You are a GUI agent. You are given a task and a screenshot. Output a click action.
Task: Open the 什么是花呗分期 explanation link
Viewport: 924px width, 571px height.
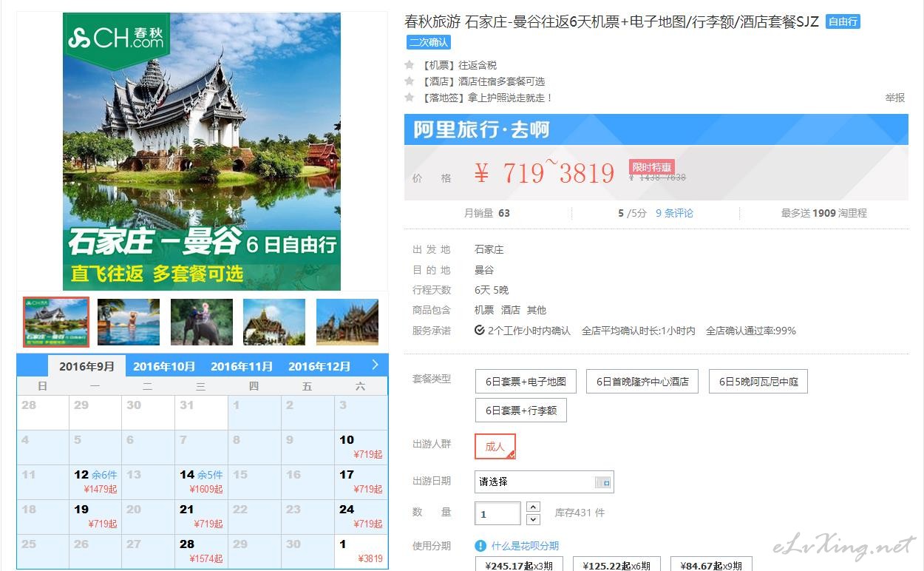525,546
